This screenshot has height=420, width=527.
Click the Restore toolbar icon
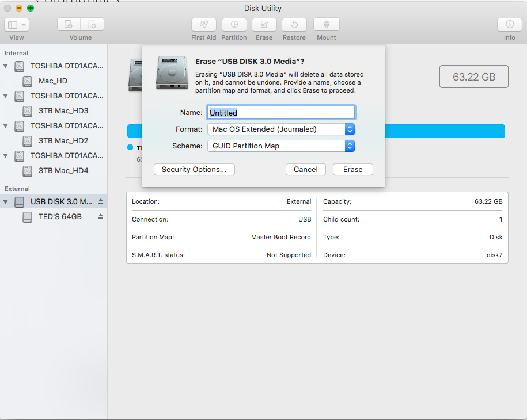pos(294,25)
